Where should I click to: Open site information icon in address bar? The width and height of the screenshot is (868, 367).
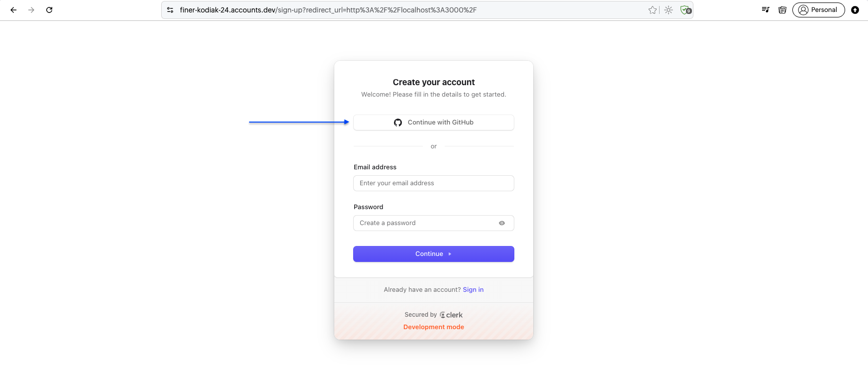click(170, 10)
